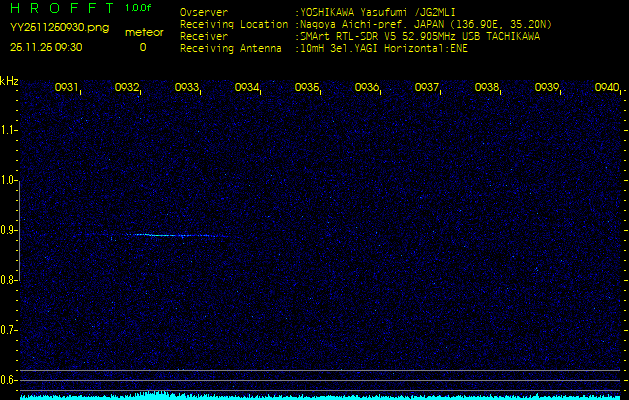The height and width of the screenshot is (400, 629).
Task: Click the 0932 time marker
Action: (x=126, y=87)
